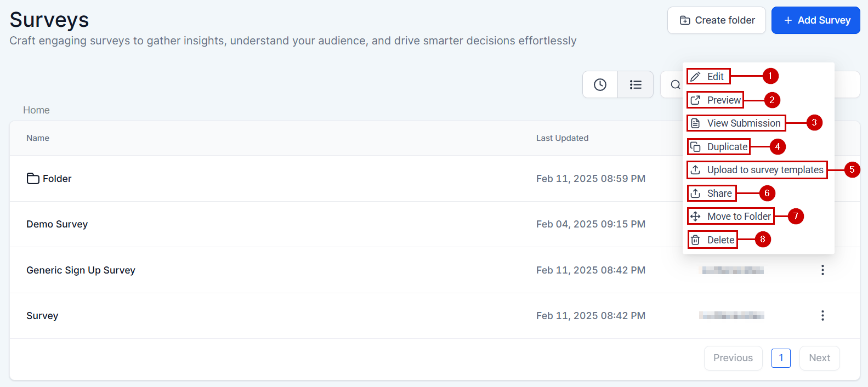The width and height of the screenshot is (868, 387).
Task: Select Edit from the context menu
Action: point(714,77)
